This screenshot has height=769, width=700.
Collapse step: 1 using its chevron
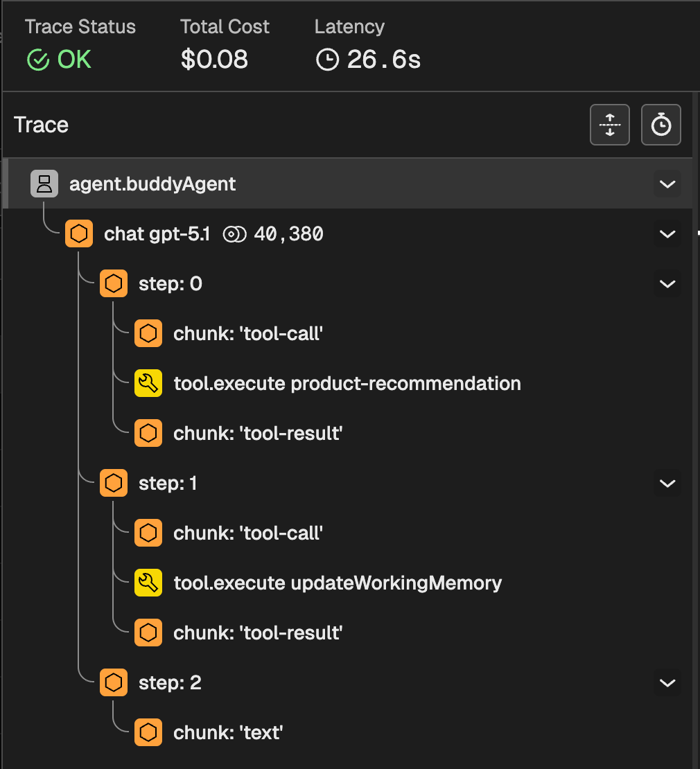pos(667,483)
